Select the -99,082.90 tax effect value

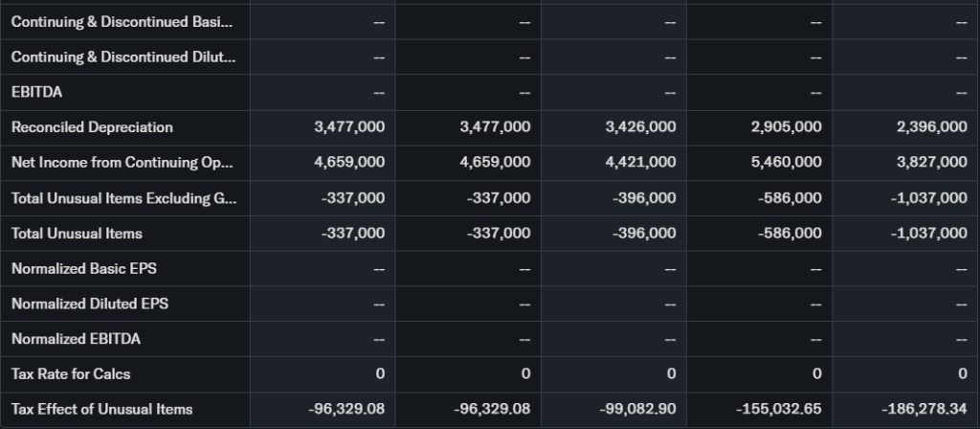tap(636, 409)
